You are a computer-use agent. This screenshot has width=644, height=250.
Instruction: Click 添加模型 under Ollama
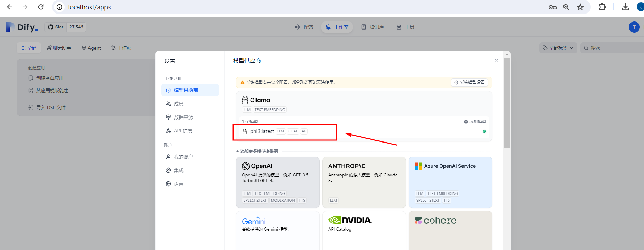pos(475,122)
